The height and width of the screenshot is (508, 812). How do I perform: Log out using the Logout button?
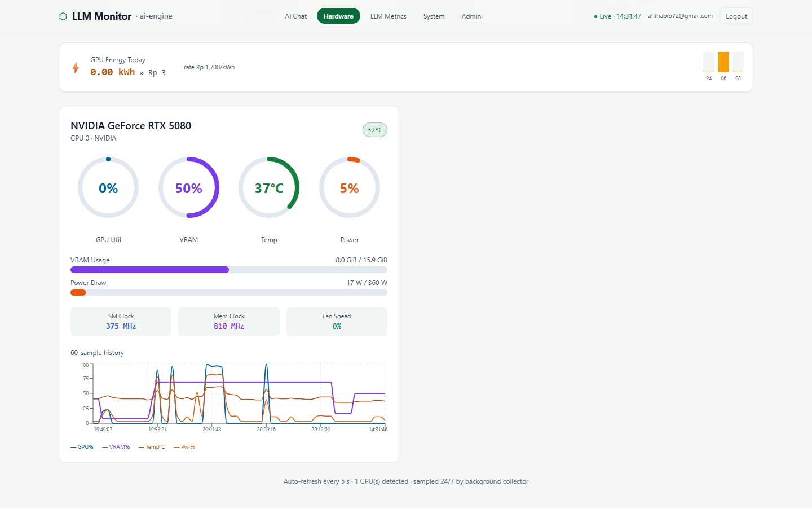point(736,16)
